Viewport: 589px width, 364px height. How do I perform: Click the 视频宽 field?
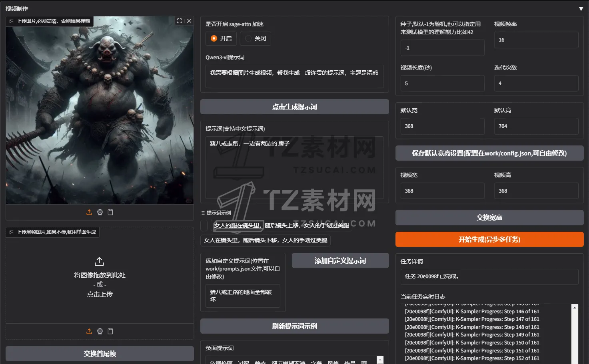[x=443, y=191]
